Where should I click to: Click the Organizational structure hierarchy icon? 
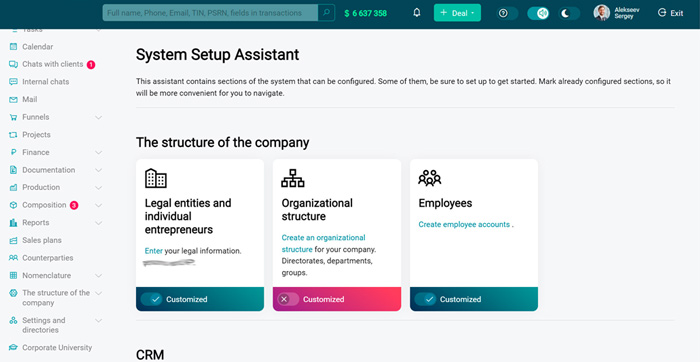(x=293, y=178)
